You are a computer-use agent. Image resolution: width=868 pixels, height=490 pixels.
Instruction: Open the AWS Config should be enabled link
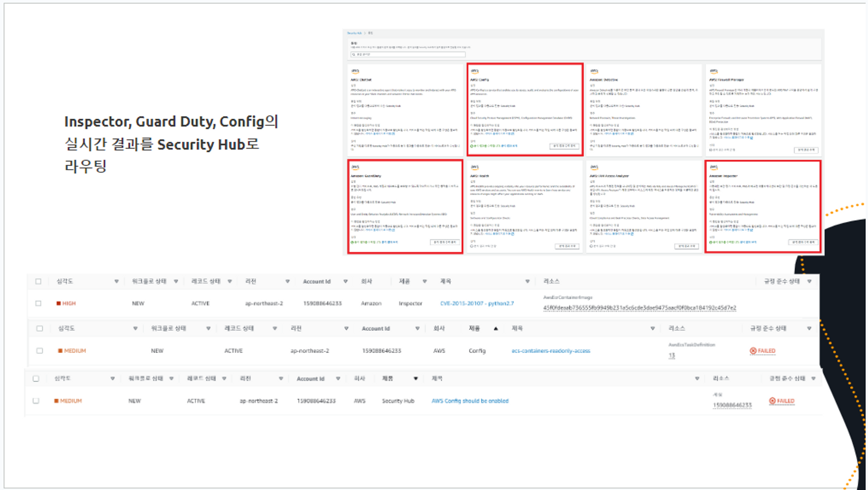[x=470, y=401]
